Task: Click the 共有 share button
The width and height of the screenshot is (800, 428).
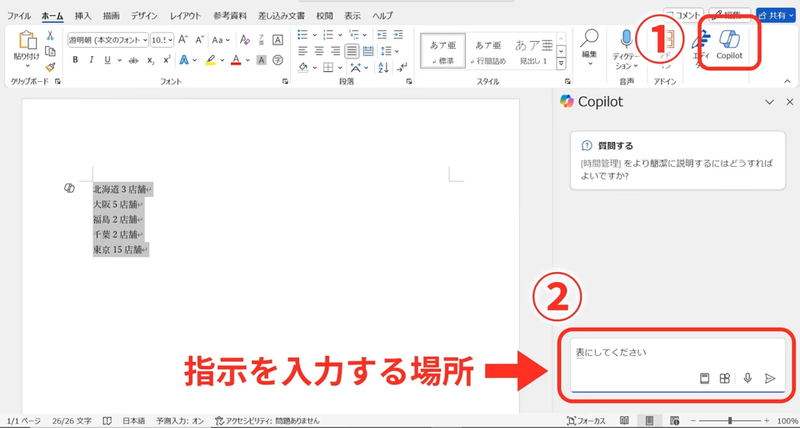Action: point(778,16)
